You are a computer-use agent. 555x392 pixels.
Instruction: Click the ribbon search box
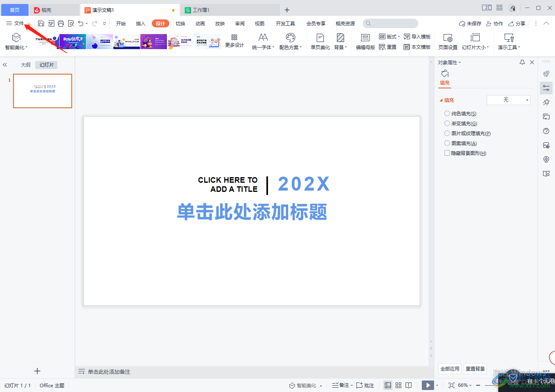pos(390,23)
